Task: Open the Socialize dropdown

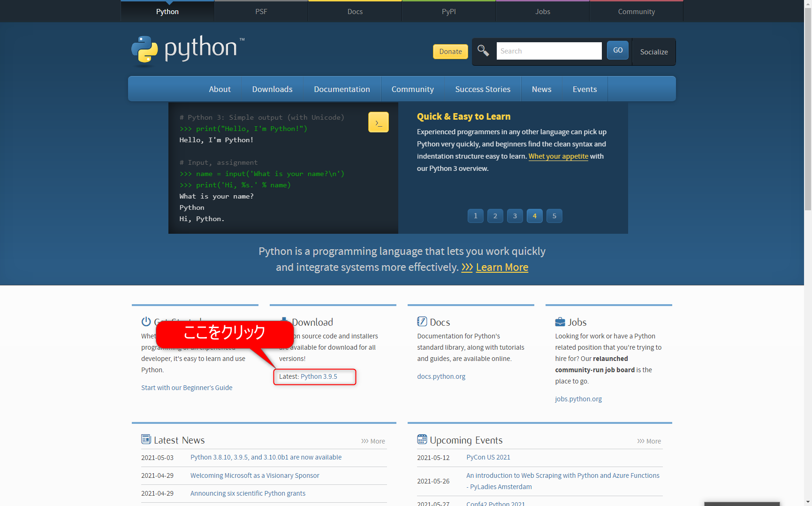Action: (653, 52)
